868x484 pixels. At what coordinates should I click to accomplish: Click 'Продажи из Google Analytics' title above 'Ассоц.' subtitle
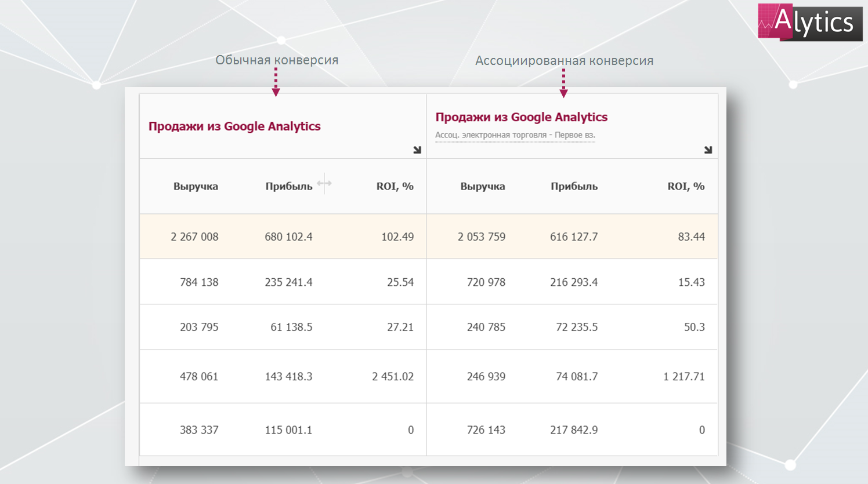click(522, 117)
